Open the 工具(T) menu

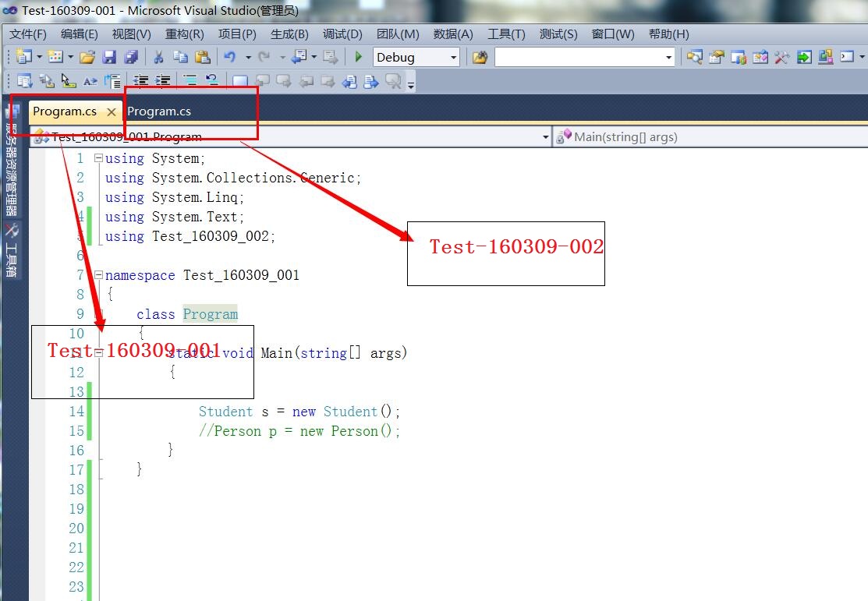pyautogui.click(x=506, y=34)
